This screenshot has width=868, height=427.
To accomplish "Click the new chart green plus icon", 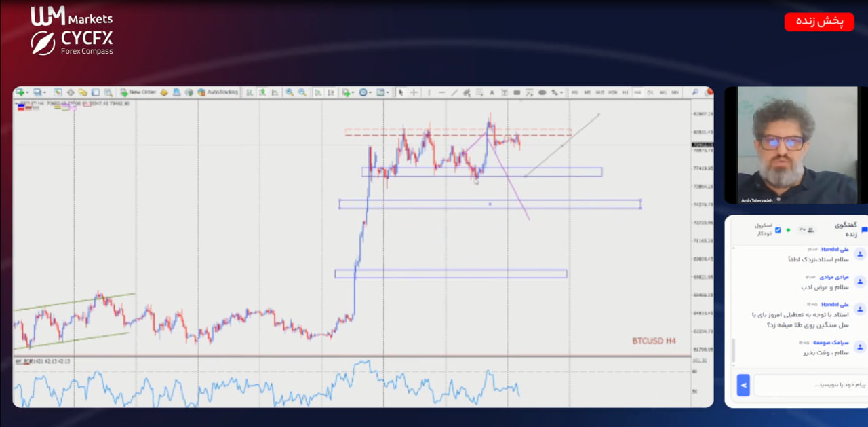I will 20,92.
